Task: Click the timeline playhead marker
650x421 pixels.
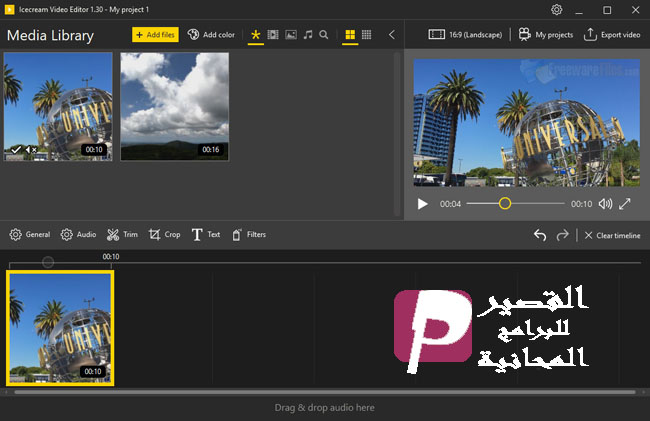Action: click(x=48, y=262)
